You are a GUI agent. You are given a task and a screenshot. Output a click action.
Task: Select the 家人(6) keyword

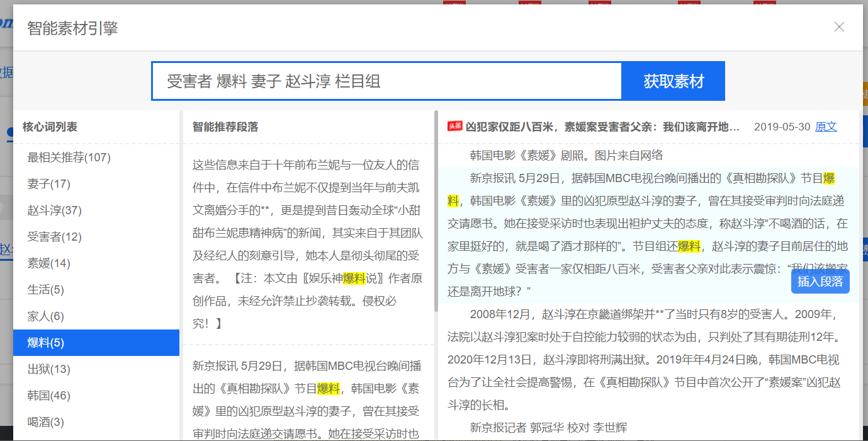click(96, 316)
